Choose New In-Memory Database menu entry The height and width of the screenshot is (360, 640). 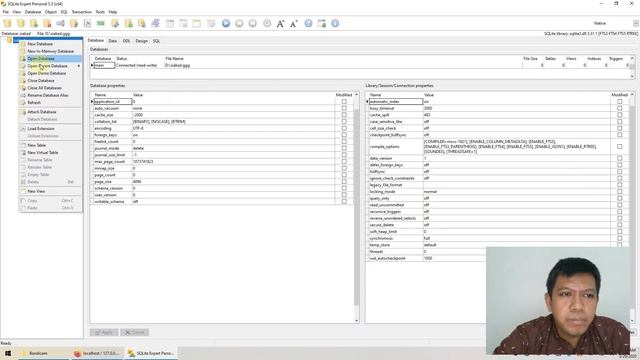coord(51,51)
